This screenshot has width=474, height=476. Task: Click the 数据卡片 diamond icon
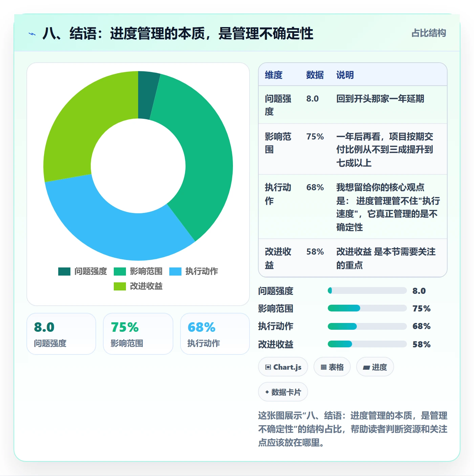click(x=267, y=392)
